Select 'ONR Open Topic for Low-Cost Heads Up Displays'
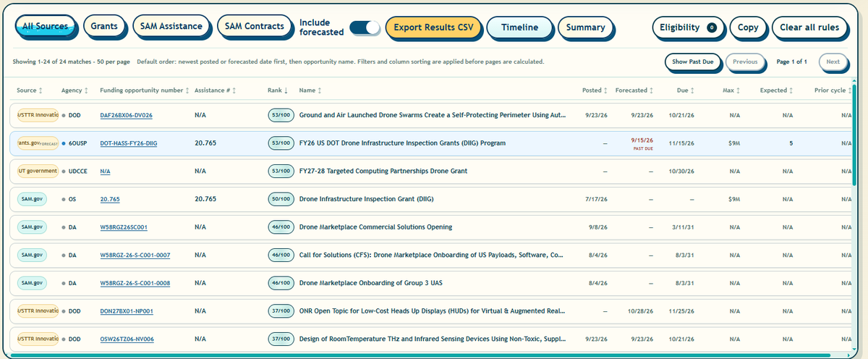This screenshot has height=359, width=868. (433, 311)
